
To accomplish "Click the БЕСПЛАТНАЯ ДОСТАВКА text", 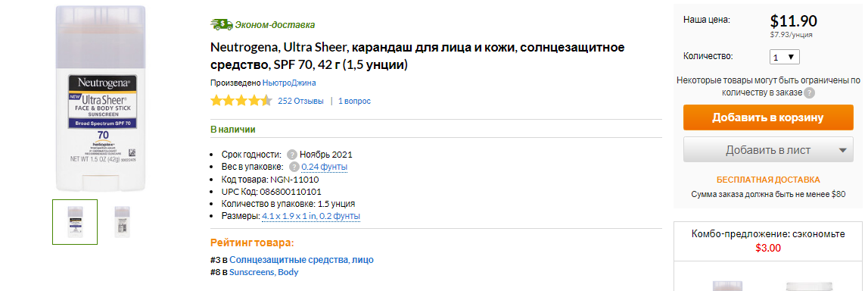I will pos(768,180).
